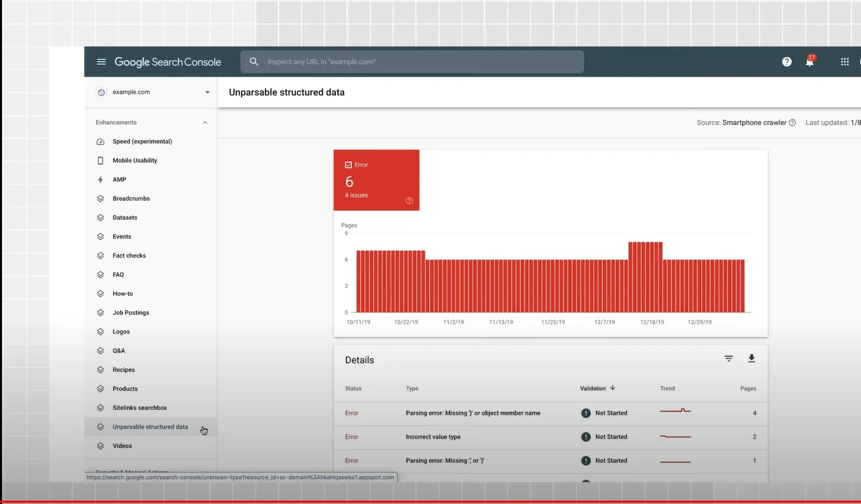Click the '4 issues' text on Error card
This screenshot has height=504, width=861.
point(357,195)
